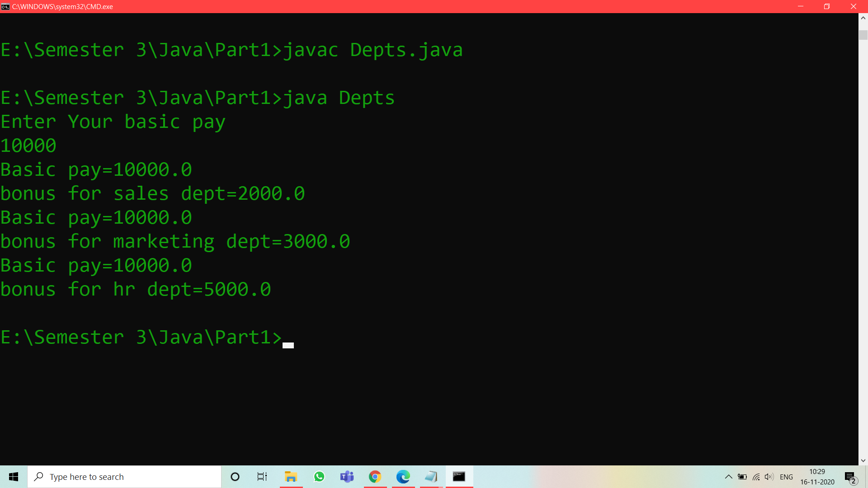868x488 pixels.
Task: Check battery status in system tray
Action: (x=742, y=476)
